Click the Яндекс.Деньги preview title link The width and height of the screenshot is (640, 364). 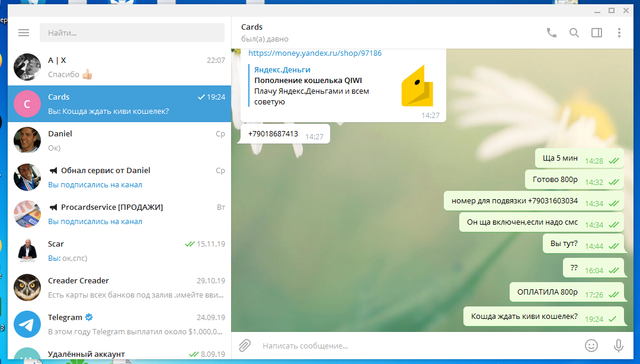click(282, 69)
